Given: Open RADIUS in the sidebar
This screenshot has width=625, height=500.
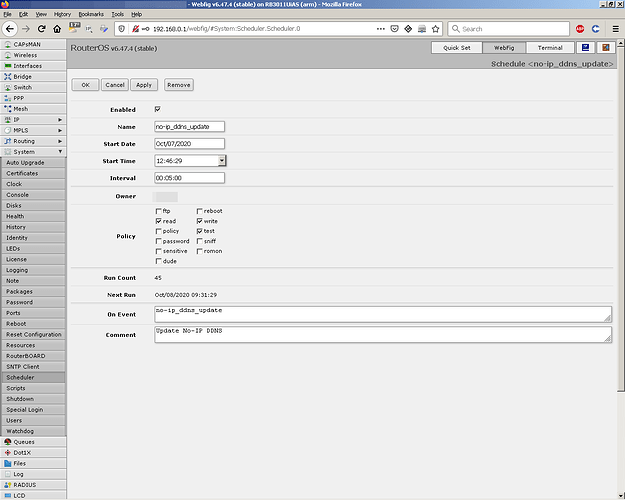Looking at the screenshot, I should pos(33,485).
